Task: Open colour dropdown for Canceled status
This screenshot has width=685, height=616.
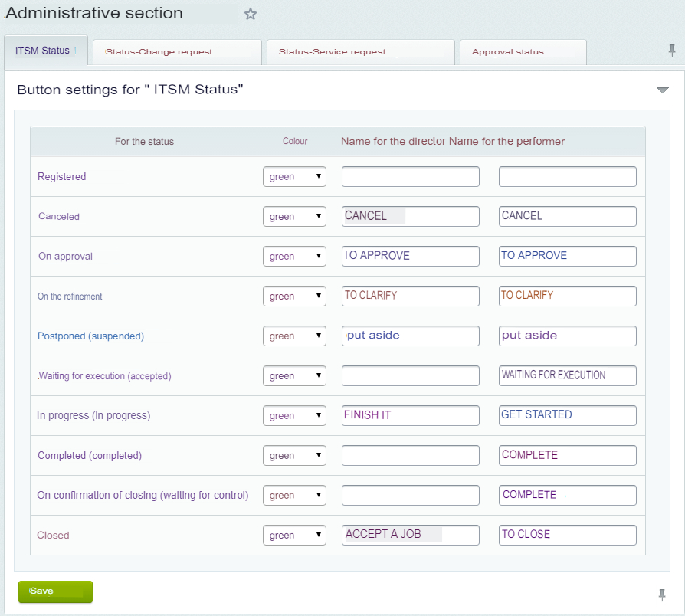Action: [x=294, y=217]
